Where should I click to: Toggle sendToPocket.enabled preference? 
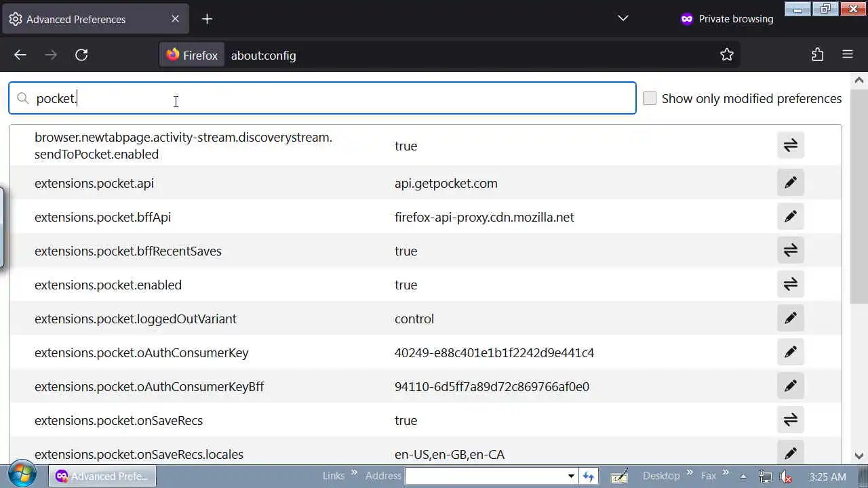(x=791, y=145)
